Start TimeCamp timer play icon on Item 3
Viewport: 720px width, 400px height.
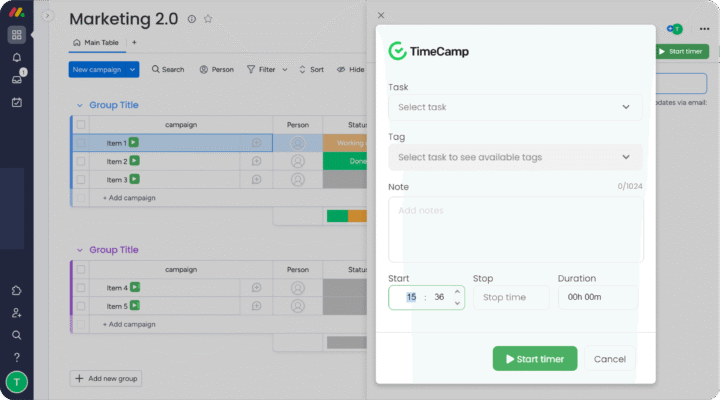135,179
